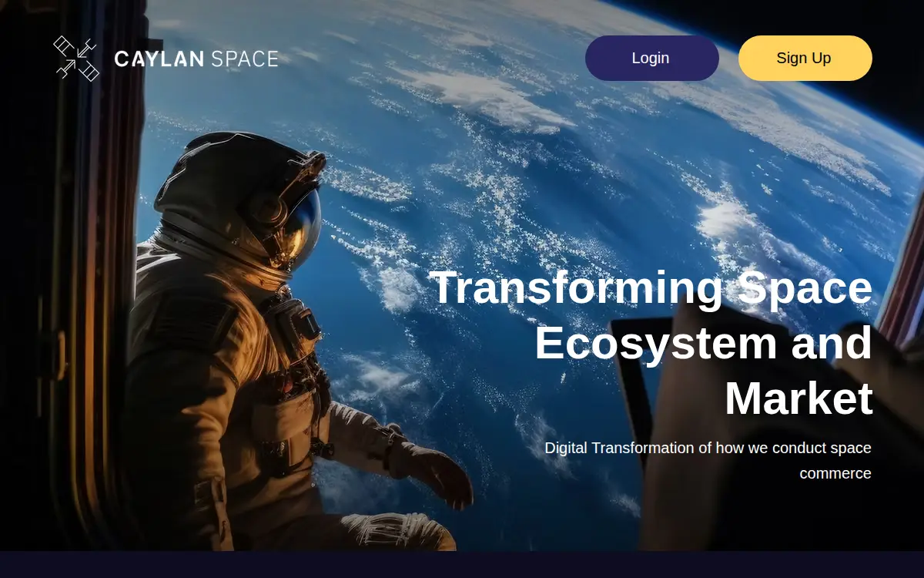Click the Digital Transformation subtitle text
Viewport: 924px width, 578px height.
coord(708,460)
